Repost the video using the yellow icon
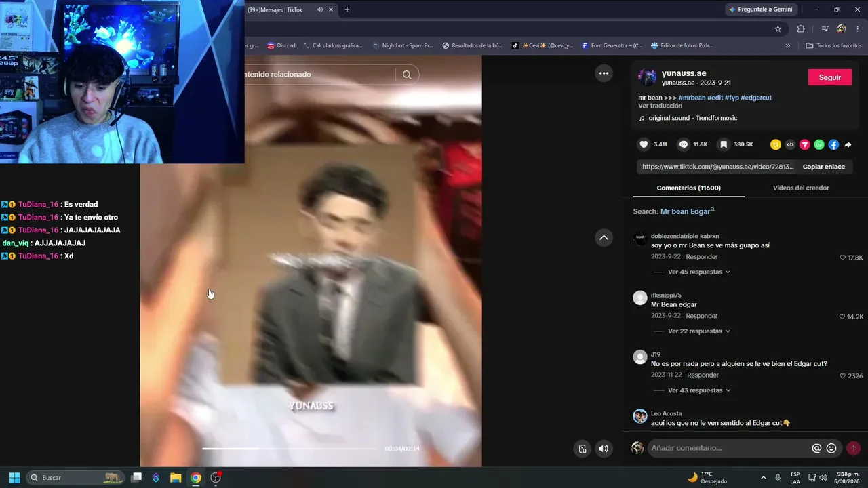The image size is (868, 488). pyautogui.click(x=776, y=144)
